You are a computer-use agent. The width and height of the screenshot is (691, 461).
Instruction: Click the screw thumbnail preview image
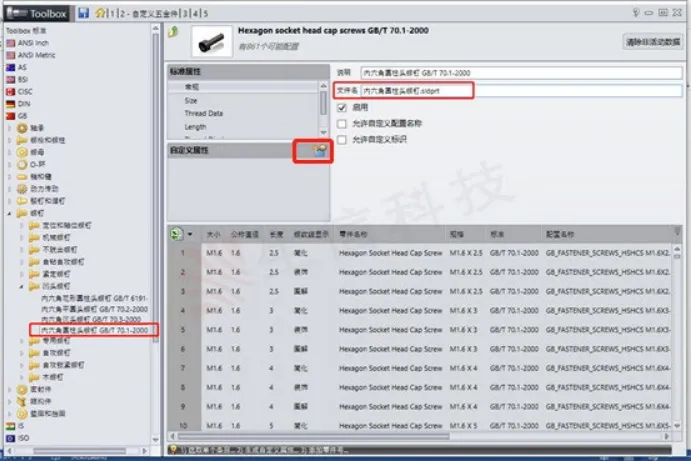tap(211, 41)
